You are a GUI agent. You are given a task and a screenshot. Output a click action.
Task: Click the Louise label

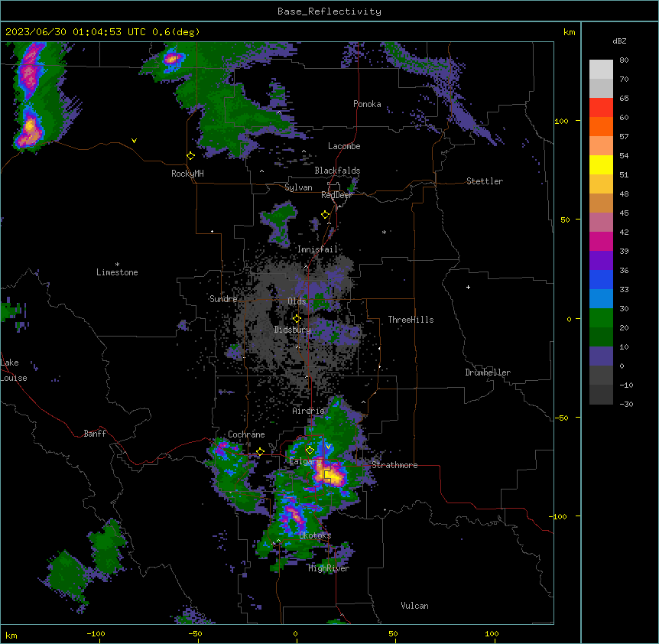14,378
